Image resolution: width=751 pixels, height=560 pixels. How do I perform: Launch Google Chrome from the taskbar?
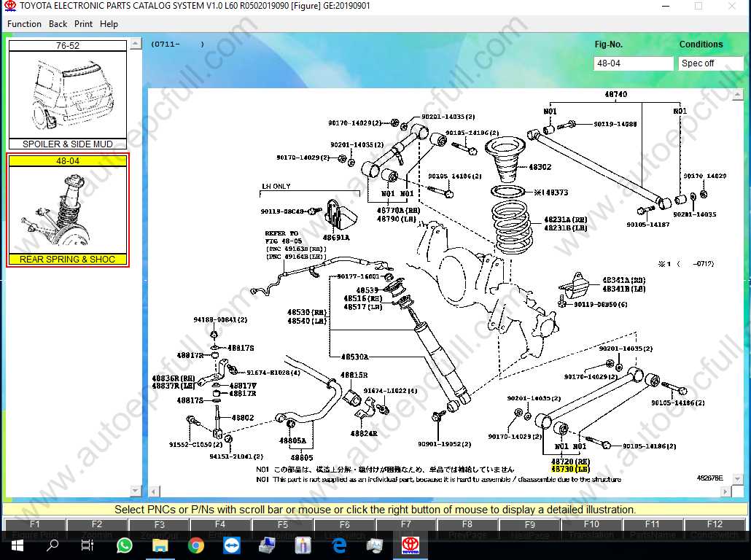[x=196, y=545]
